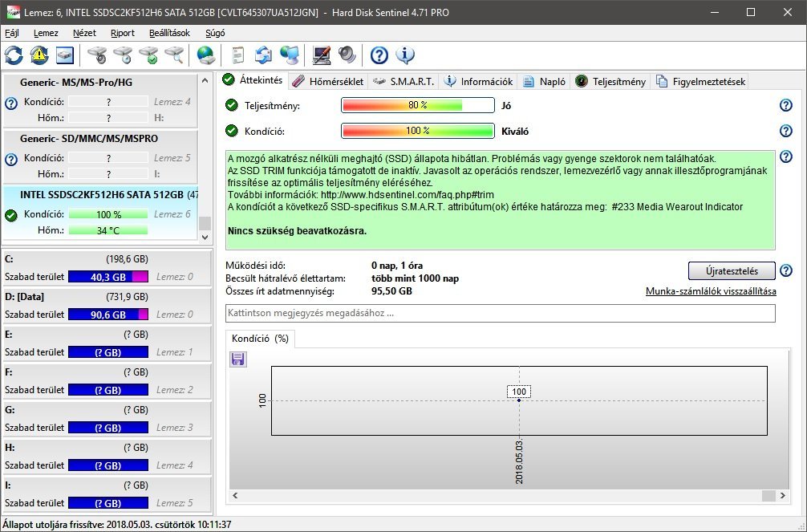Click the disk with stethoscope test icon
Screen dimensions: 807x532
(x=97, y=55)
